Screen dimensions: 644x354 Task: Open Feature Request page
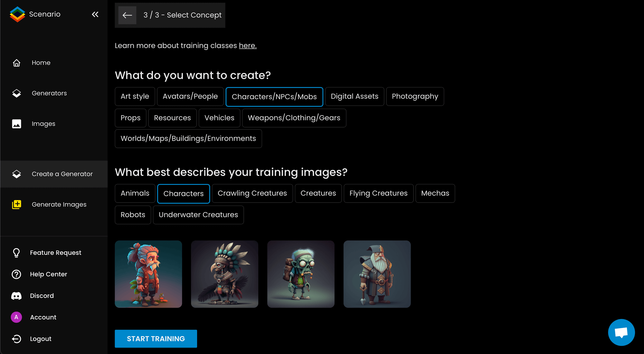pyautogui.click(x=55, y=253)
